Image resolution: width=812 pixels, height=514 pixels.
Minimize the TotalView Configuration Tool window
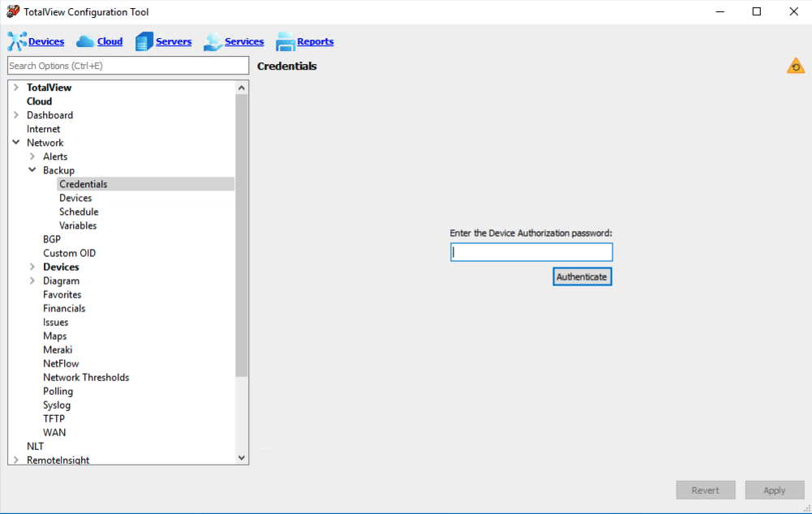tap(720, 11)
